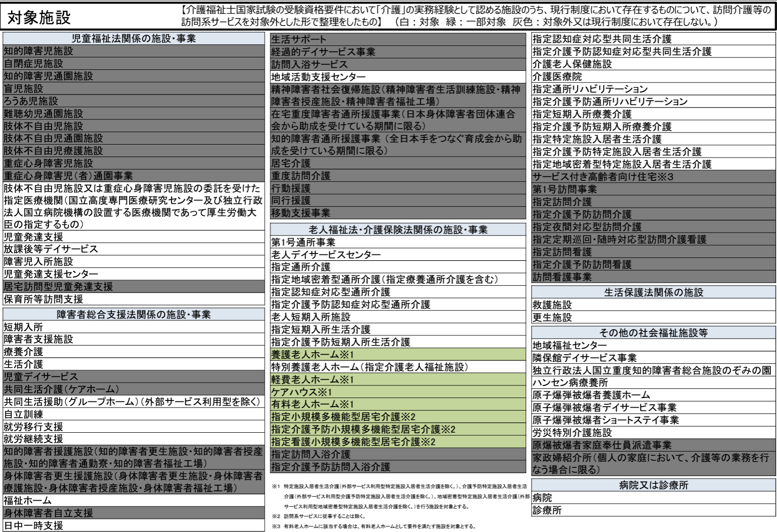Select the 障害児入所施設 cell
The image size is (777, 532).
point(134,262)
